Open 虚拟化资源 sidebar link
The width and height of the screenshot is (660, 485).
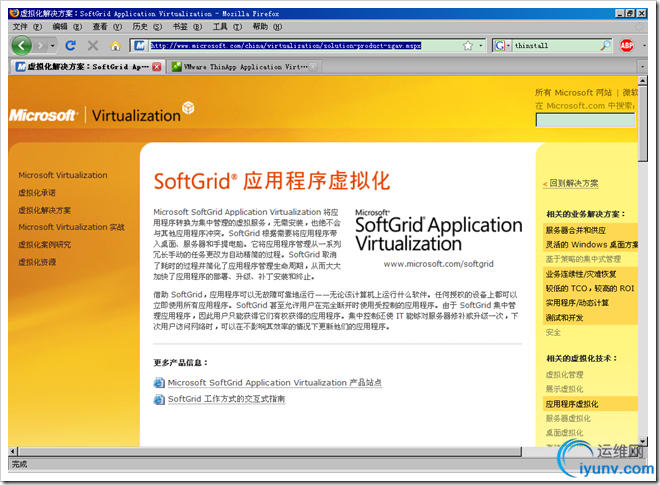tap(37, 262)
